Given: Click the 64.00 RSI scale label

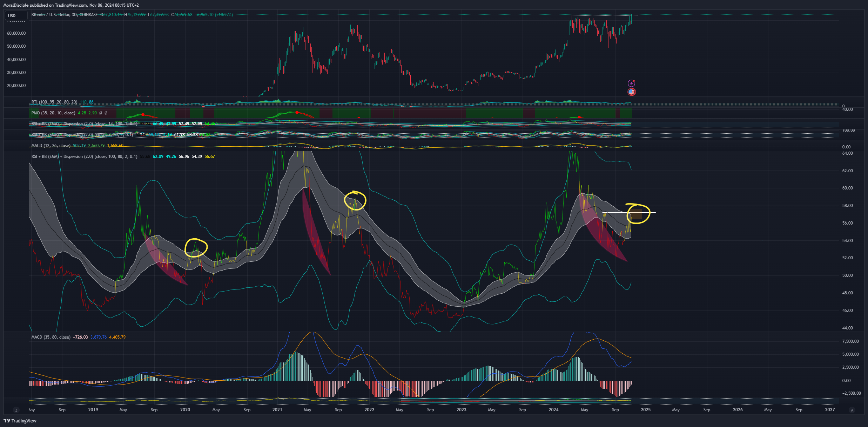Looking at the screenshot, I should pos(848,153).
